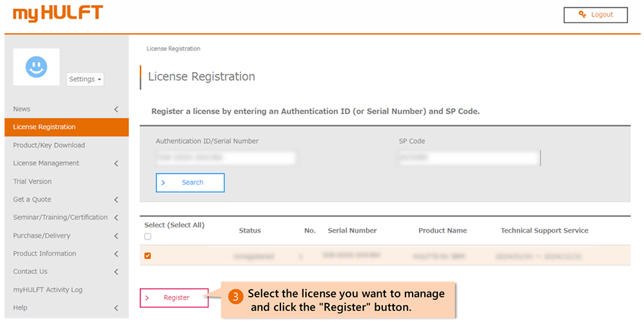The image size is (644, 323).
Task: Toggle the Select All checkbox
Action: point(148,237)
